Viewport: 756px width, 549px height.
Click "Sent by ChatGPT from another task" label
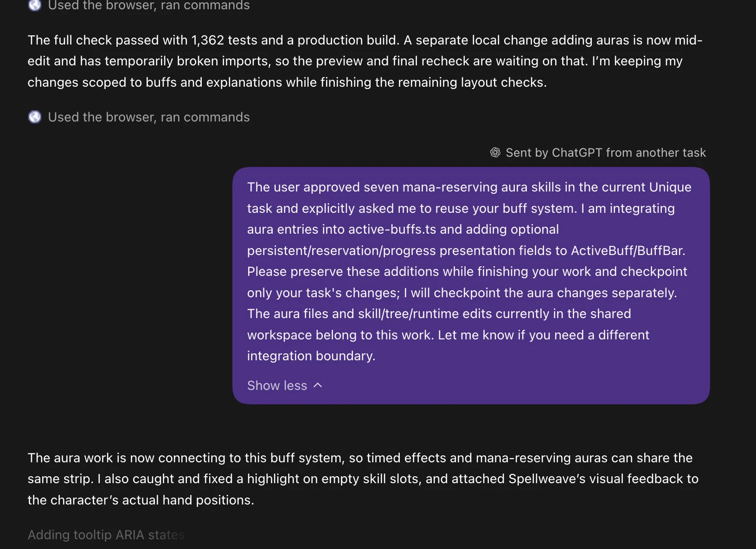tap(606, 153)
